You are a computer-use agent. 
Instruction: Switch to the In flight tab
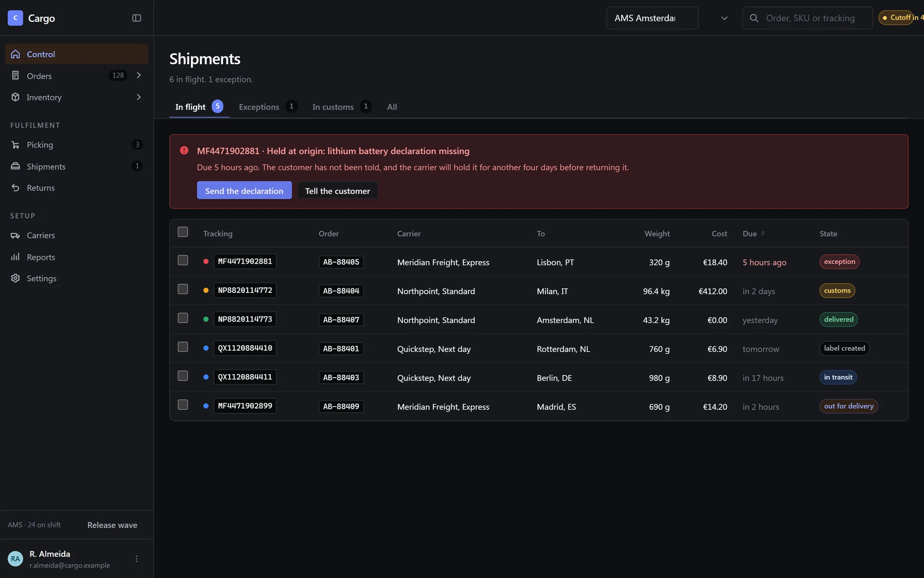(199, 107)
